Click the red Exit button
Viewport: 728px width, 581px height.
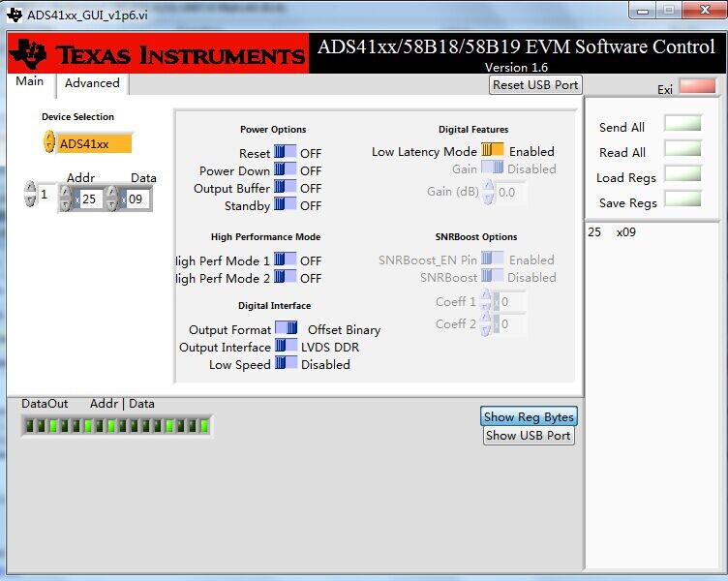point(697,86)
